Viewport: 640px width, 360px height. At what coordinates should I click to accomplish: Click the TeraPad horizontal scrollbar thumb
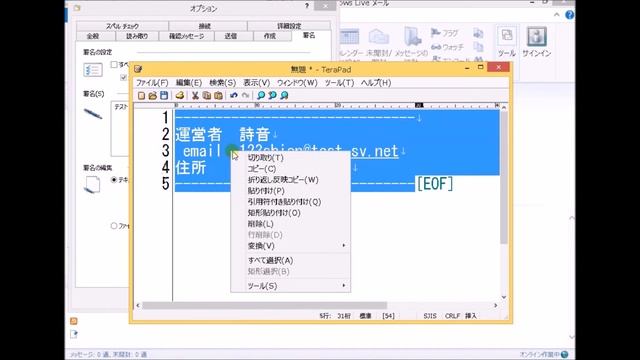[x=264, y=305]
